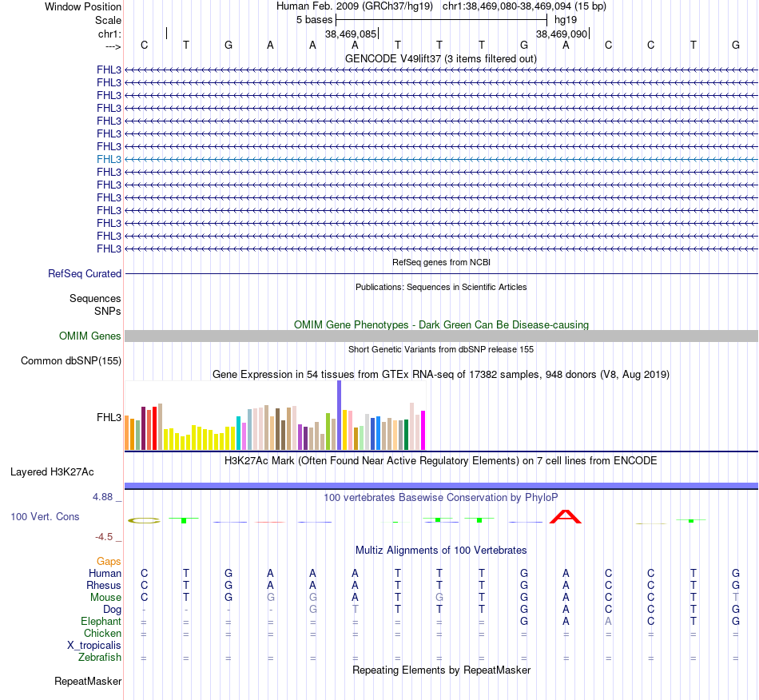Select the Scale track label

pyautogui.click(x=108, y=20)
